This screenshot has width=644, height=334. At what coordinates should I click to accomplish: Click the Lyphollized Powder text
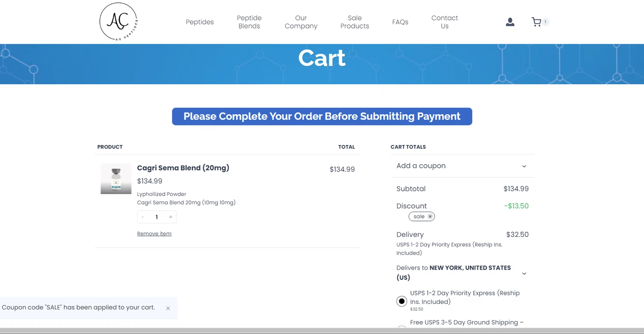click(x=161, y=194)
